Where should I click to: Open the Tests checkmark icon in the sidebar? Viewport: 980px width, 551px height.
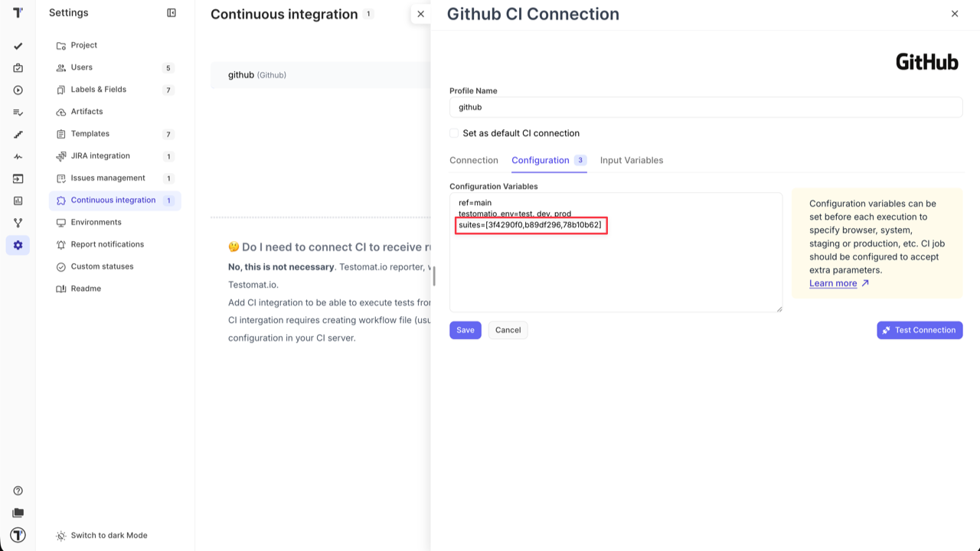coord(18,46)
